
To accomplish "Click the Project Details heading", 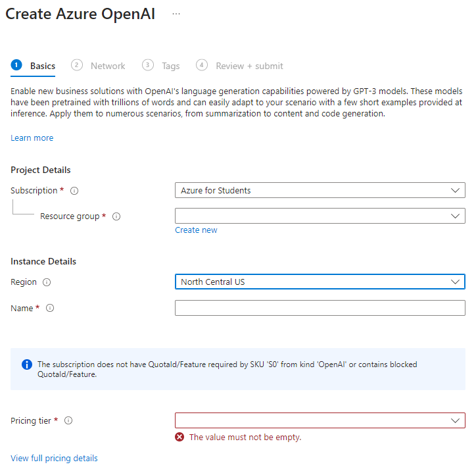I will pos(41,170).
